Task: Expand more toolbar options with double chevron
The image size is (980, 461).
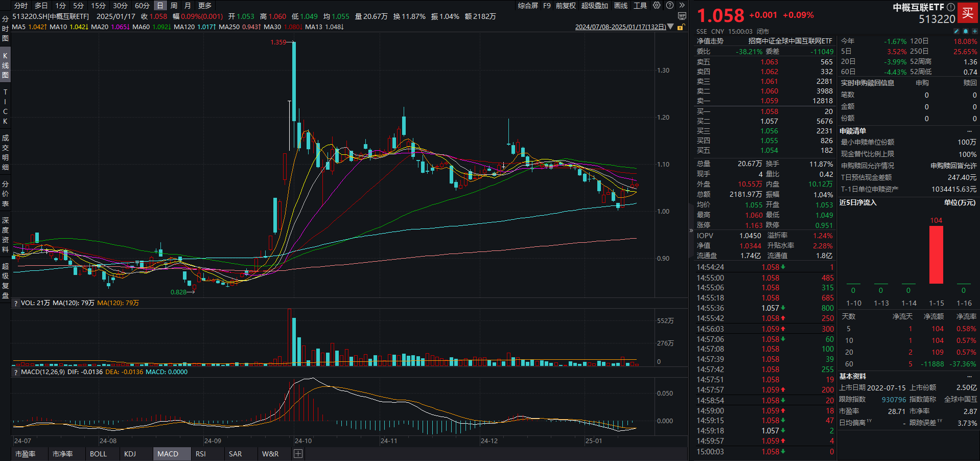Action: click(682, 6)
